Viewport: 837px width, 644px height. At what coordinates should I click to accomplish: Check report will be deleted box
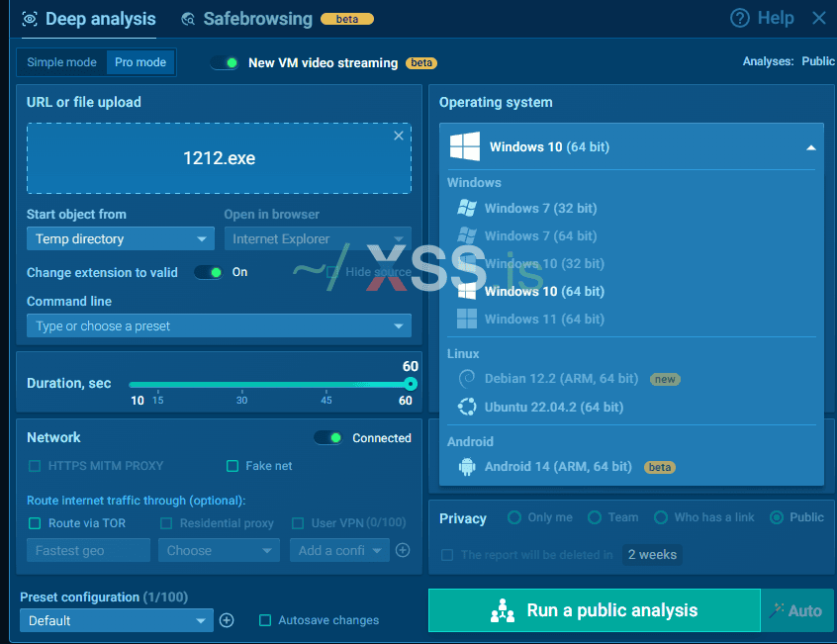[x=447, y=555]
